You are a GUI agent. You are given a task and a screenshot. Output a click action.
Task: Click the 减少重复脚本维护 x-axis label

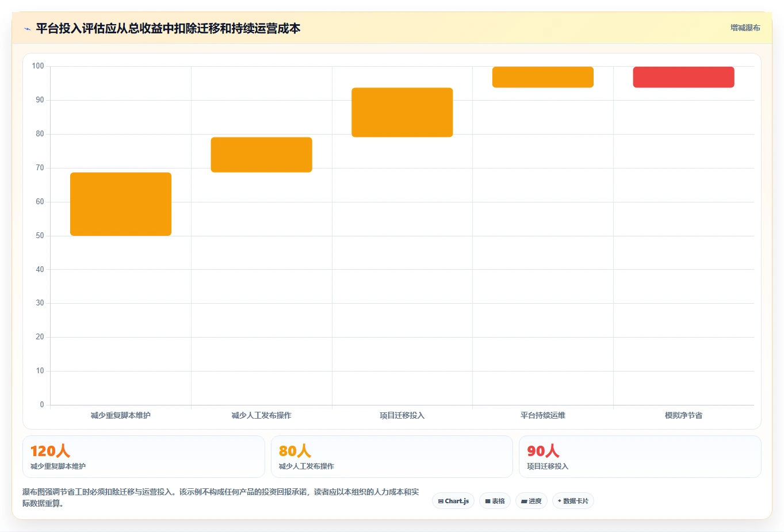(121, 415)
